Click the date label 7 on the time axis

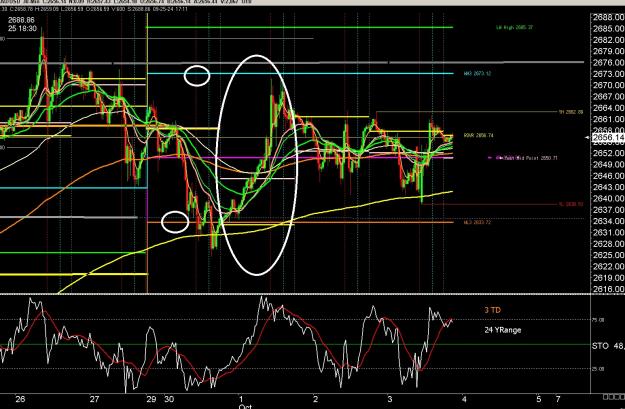tap(558, 399)
